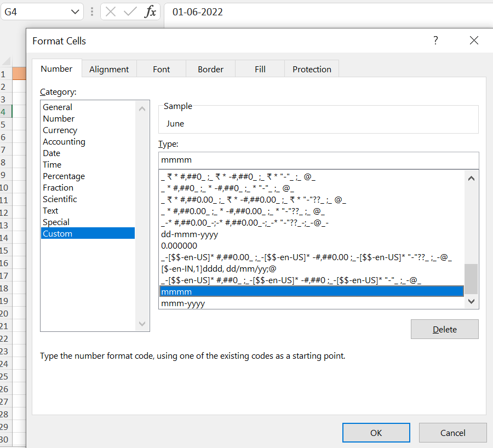The height and width of the screenshot is (448, 493).
Task: Select row header 20
Action: coord(5,314)
